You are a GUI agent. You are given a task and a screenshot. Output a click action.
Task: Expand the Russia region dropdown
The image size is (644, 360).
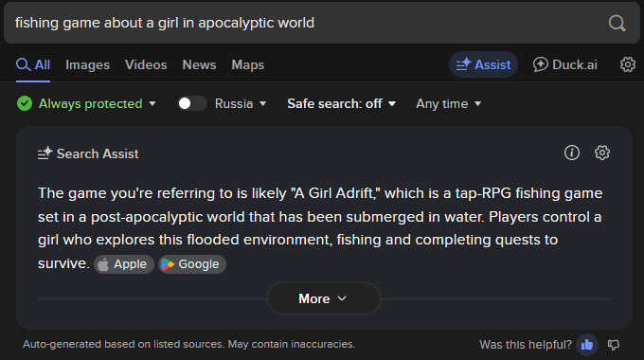click(241, 103)
